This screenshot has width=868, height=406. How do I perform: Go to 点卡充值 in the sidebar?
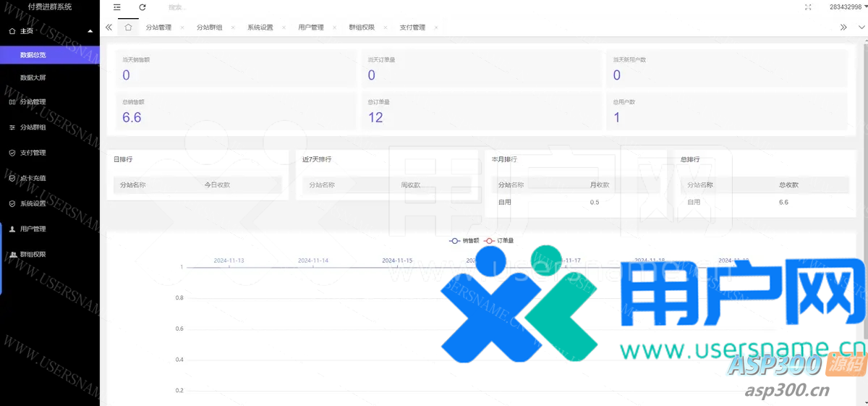pyautogui.click(x=33, y=178)
